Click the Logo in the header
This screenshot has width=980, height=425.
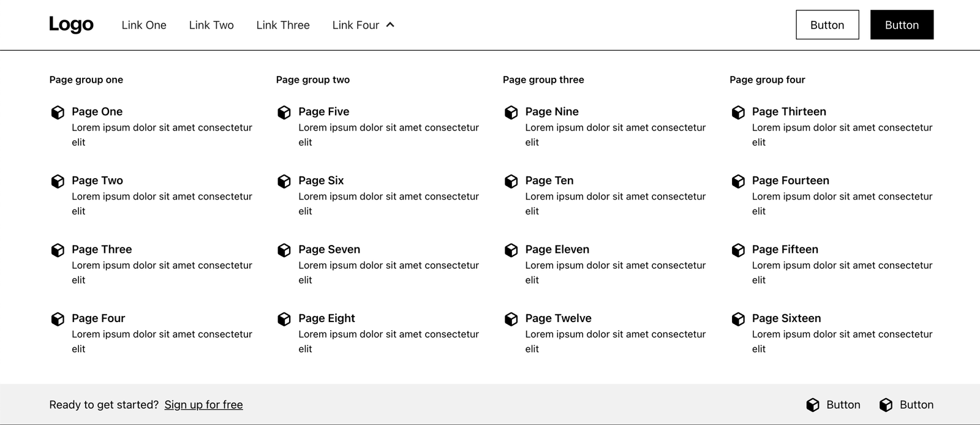click(71, 24)
